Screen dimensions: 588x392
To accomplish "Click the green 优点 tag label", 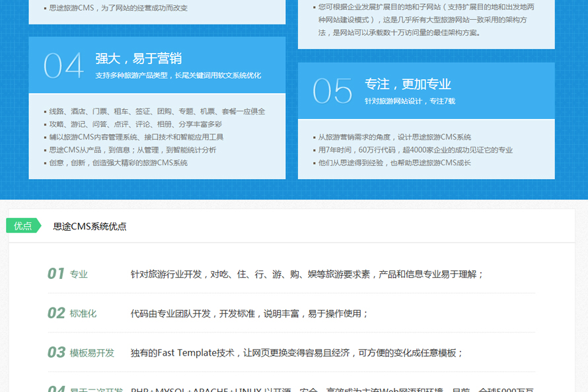I will point(23,225).
